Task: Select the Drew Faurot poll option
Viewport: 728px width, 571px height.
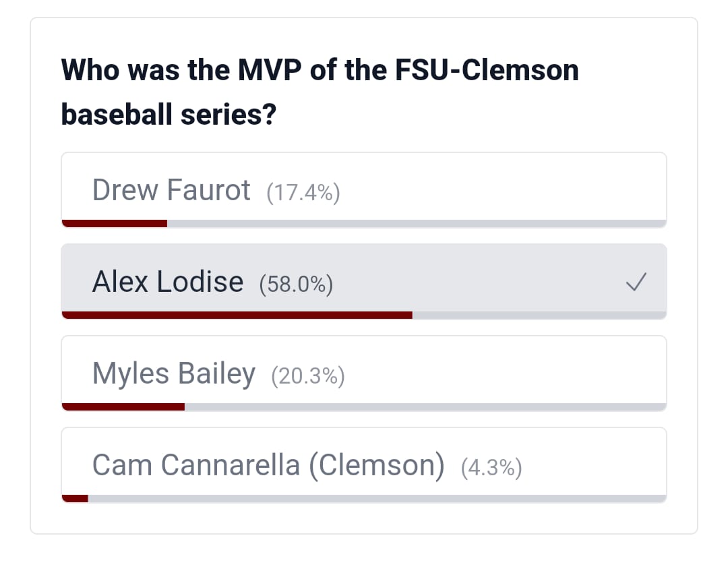Action: [x=171, y=191]
